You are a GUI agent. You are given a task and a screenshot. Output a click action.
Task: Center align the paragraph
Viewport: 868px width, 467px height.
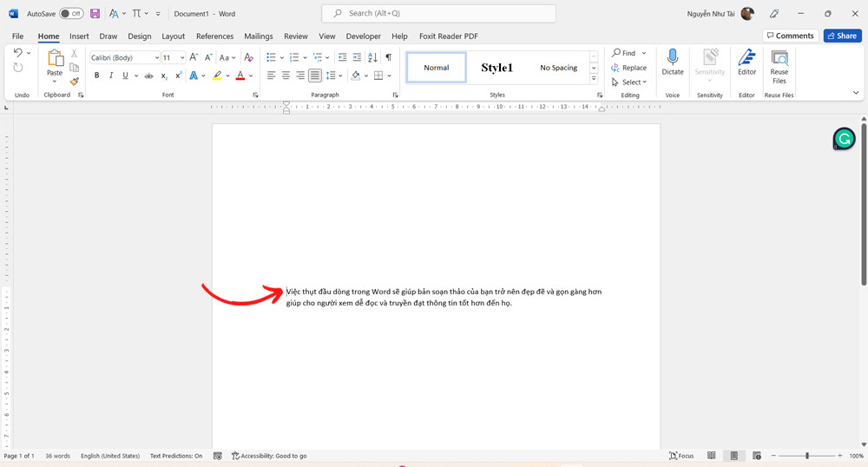tap(286, 76)
